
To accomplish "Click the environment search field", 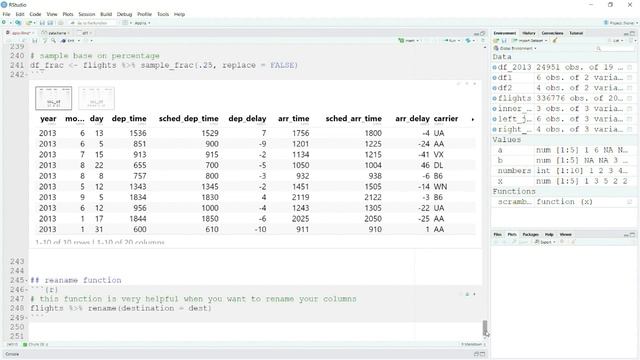I will pos(616,48).
